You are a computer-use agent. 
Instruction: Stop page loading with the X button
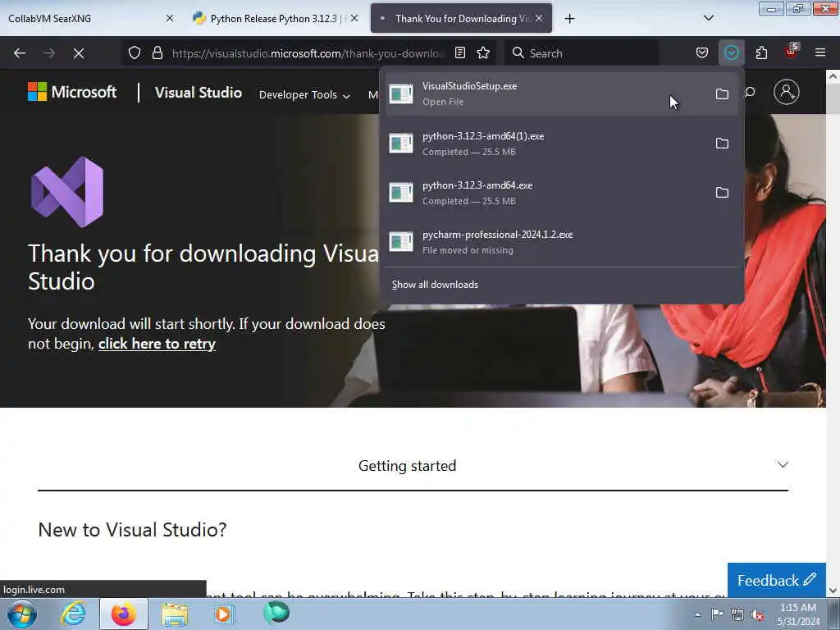(79, 53)
